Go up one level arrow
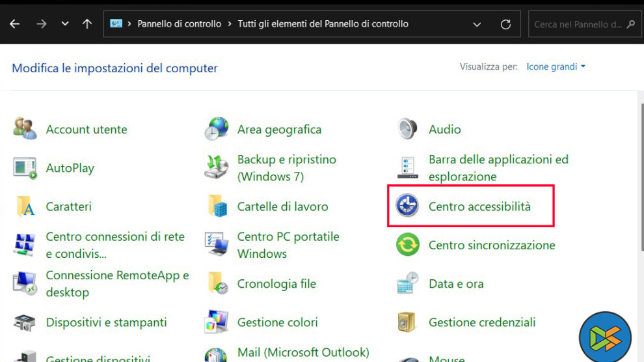The height and width of the screenshot is (362, 644). click(87, 24)
